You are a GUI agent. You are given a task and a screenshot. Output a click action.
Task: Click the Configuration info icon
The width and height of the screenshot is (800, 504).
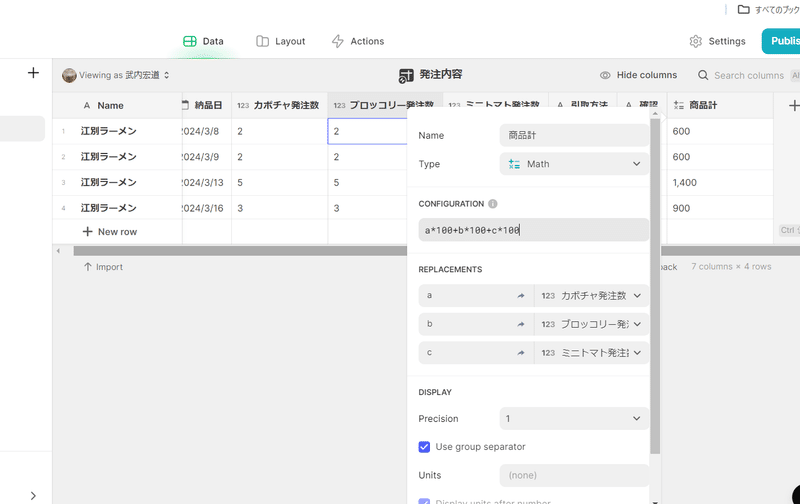(492, 204)
